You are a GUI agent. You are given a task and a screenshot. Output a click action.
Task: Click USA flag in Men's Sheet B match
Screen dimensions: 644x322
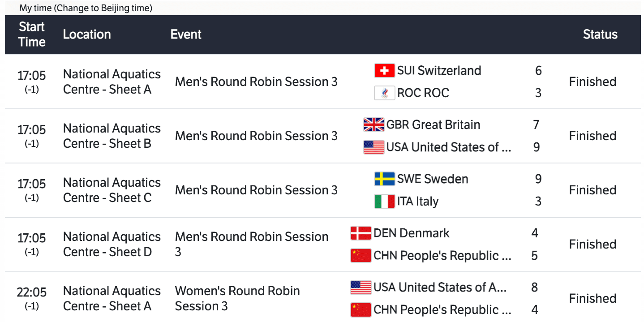click(x=374, y=147)
